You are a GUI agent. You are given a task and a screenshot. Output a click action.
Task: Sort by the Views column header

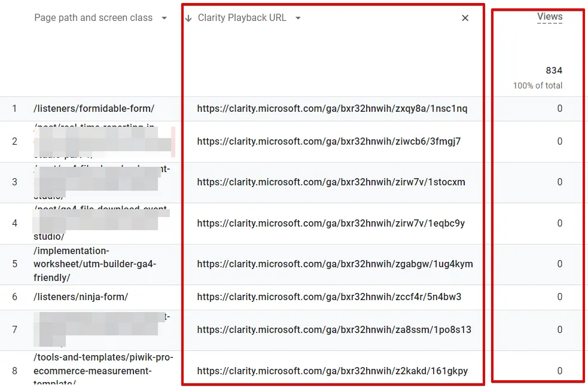[x=549, y=17]
